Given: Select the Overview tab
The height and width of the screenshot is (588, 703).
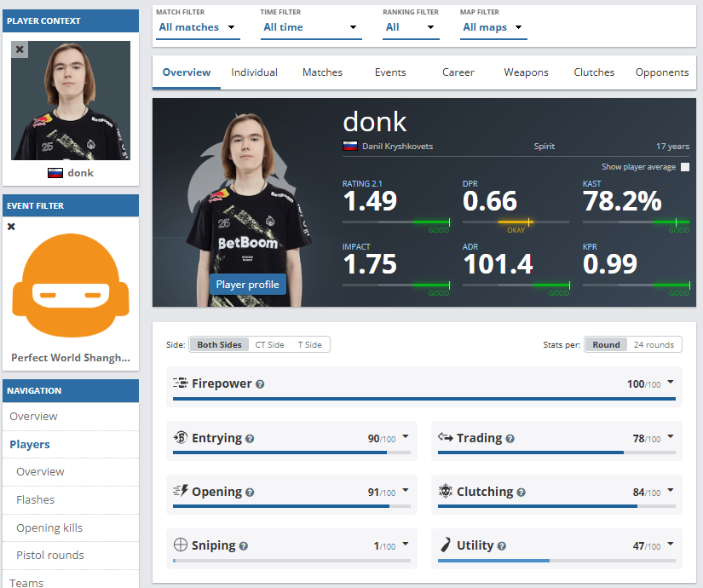Looking at the screenshot, I should coord(187,72).
